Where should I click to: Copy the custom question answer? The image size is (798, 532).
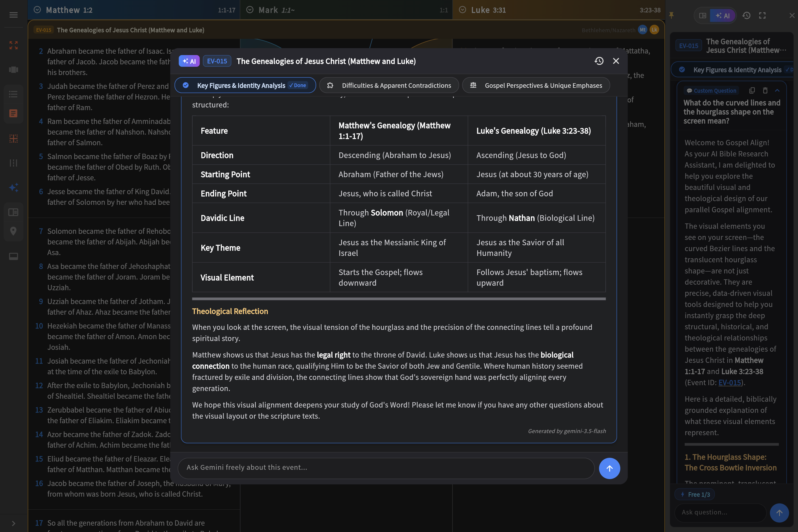752,90
